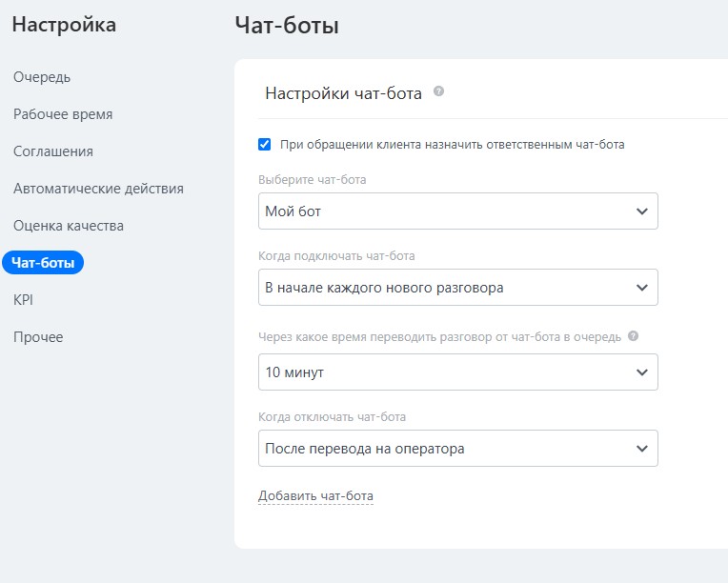The image size is (728, 583).
Task: Uncheck assign chat-bot as responsible checkbox
Action: (265, 145)
